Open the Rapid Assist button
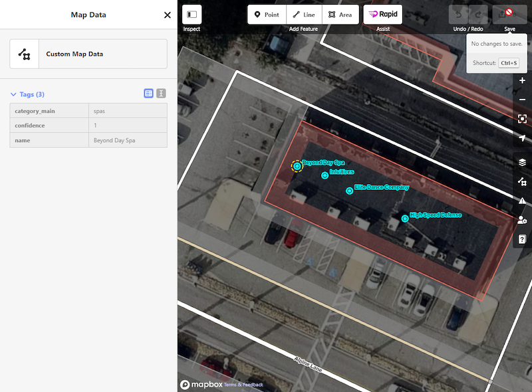532x392 pixels. 383,15
